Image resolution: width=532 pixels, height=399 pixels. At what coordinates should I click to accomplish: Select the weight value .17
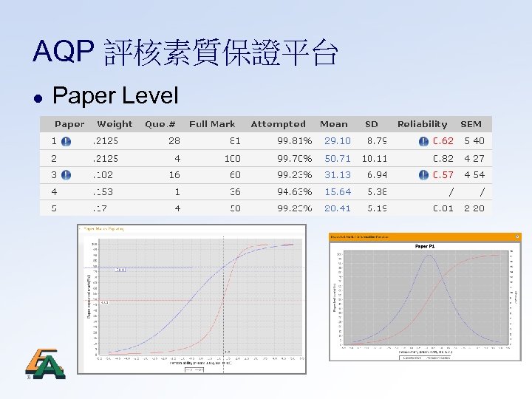100,208
